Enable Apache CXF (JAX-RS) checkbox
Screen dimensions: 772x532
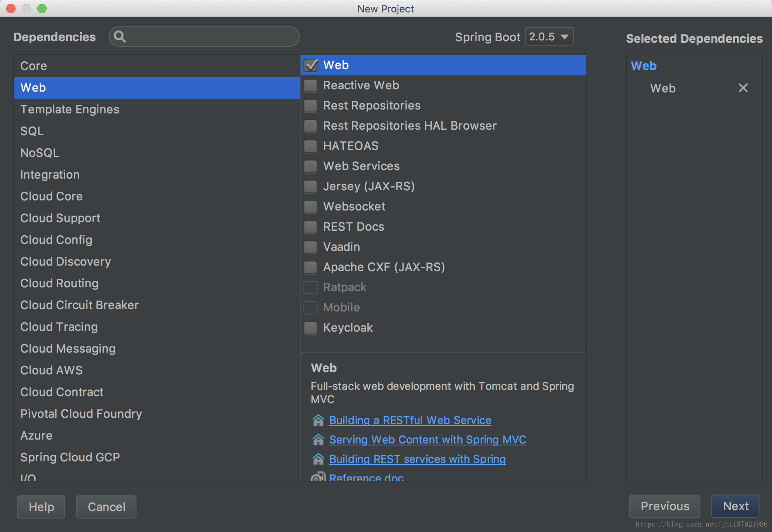[311, 267]
